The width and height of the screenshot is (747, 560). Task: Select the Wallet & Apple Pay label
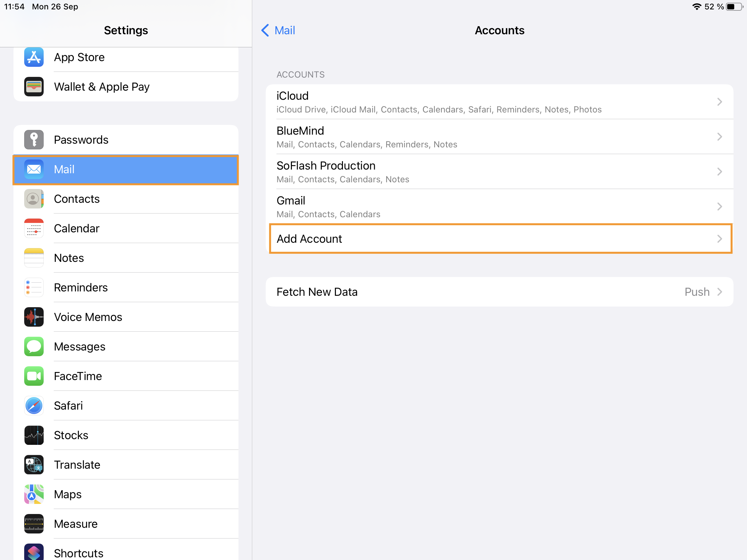pyautogui.click(x=102, y=87)
